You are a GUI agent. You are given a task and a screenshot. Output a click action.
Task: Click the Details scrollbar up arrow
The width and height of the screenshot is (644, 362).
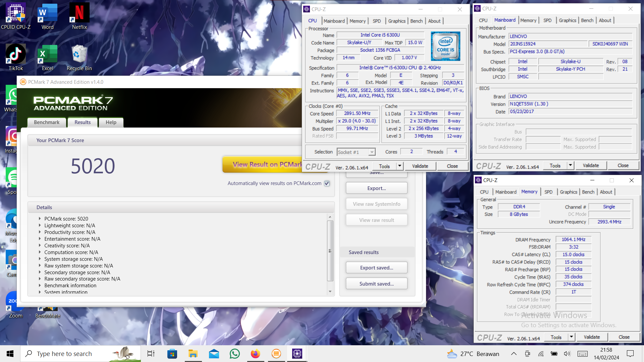330,217
